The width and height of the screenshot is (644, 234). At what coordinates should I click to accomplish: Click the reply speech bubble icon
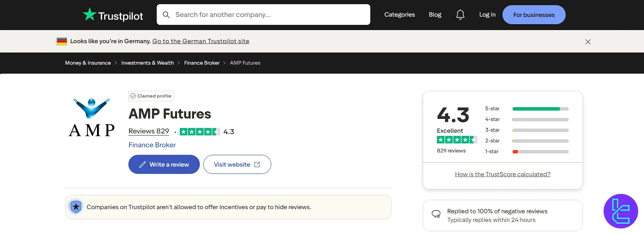coord(436,214)
